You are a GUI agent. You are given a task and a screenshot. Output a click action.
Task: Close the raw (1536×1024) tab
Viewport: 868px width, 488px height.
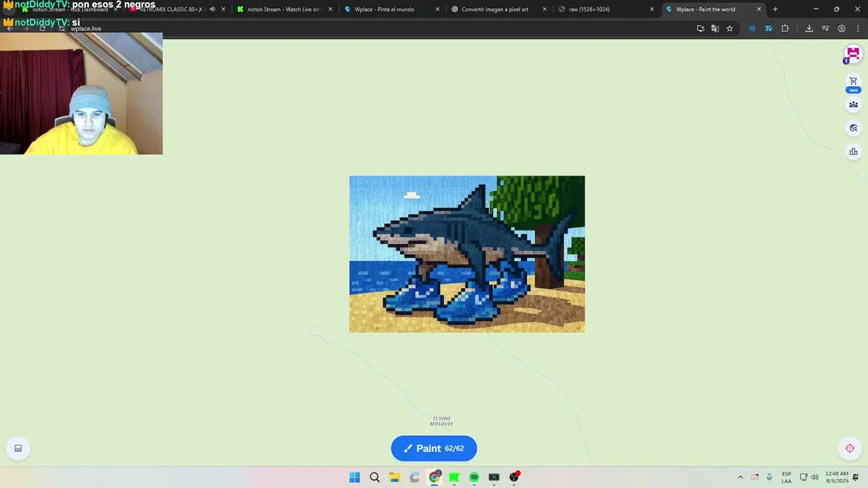[x=652, y=9]
